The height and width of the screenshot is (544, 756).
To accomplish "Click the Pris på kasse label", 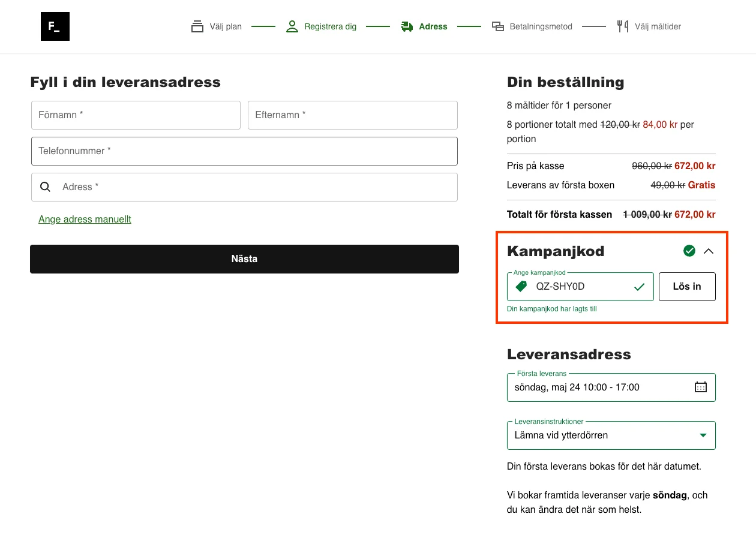I will click(x=536, y=166).
